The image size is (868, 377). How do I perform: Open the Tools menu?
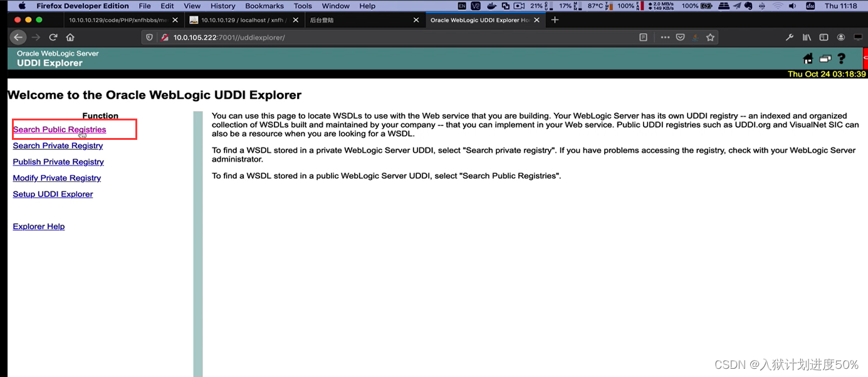(x=303, y=6)
